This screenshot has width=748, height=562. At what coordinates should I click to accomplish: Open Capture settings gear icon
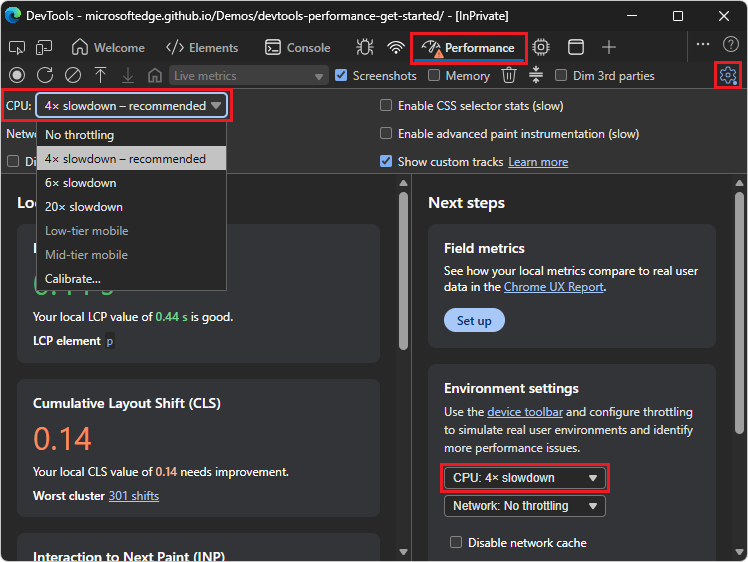[x=727, y=75]
